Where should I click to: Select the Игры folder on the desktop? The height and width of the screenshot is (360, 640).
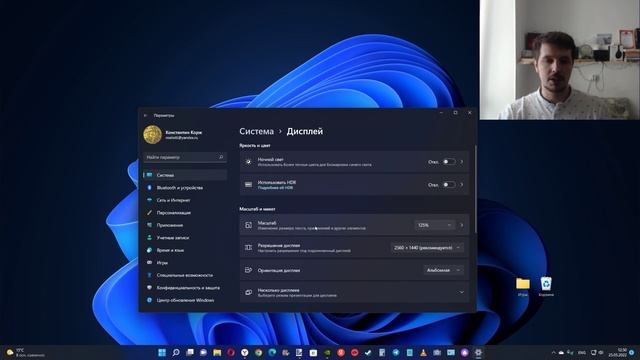click(523, 286)
